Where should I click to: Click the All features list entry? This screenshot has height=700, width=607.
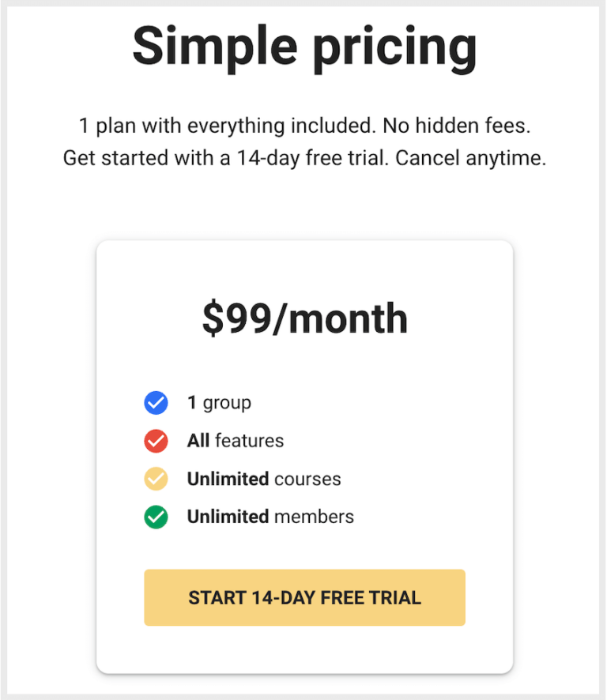[x=235, y=440]
